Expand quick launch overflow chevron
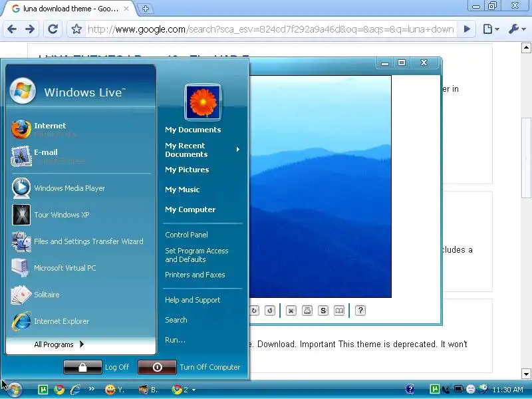532x399 pixels. (91, 389)
